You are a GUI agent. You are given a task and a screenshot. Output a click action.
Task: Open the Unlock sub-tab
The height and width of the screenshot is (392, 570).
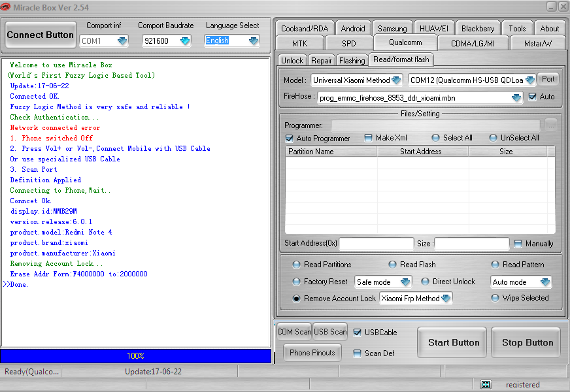pos(292,60)
